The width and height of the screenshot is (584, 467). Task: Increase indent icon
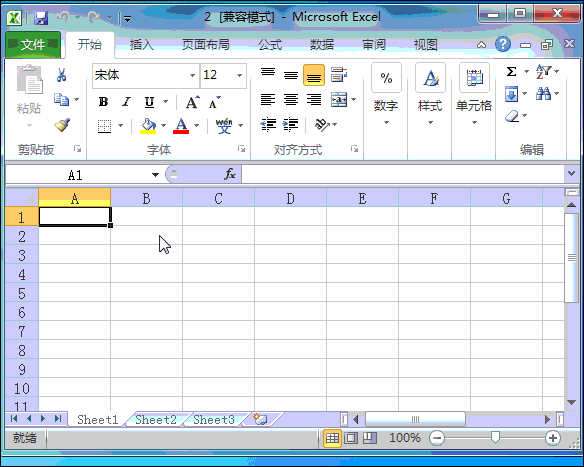point(291,124)
